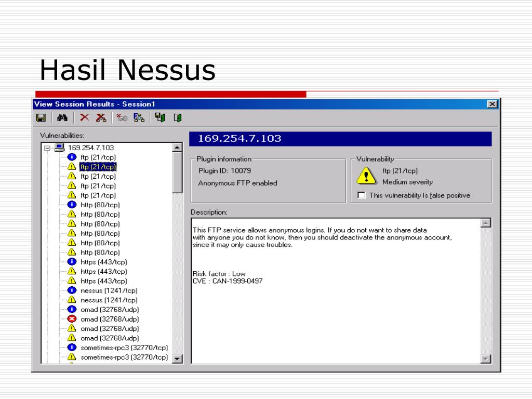
Task: Tick 'This vulnerability is false positive' checkbox
Action: coord(362,195)
